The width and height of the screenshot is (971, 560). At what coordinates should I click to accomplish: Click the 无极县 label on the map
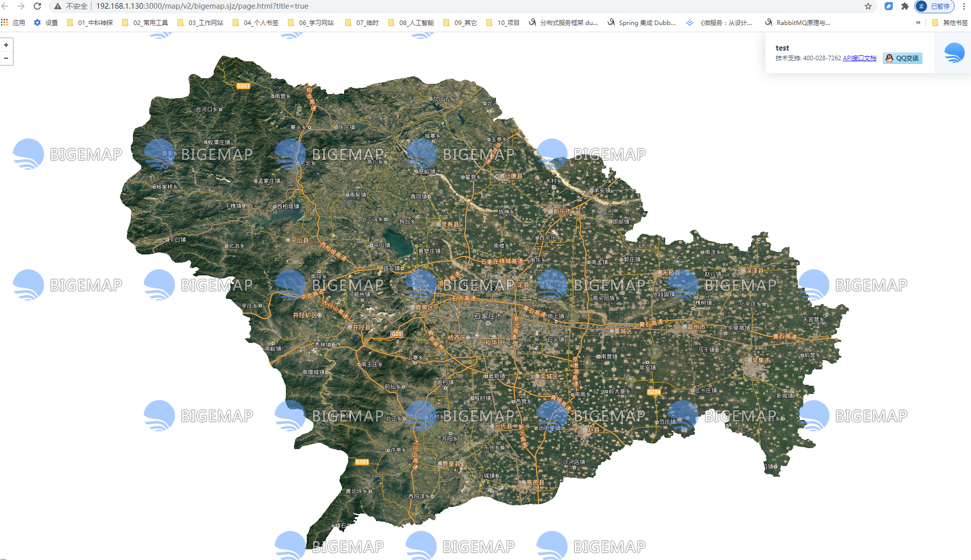pos(671,273)
